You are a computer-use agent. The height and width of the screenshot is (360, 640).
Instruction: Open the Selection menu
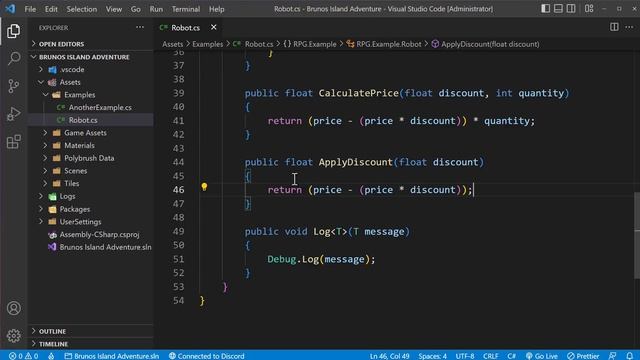tap(82, 9)
